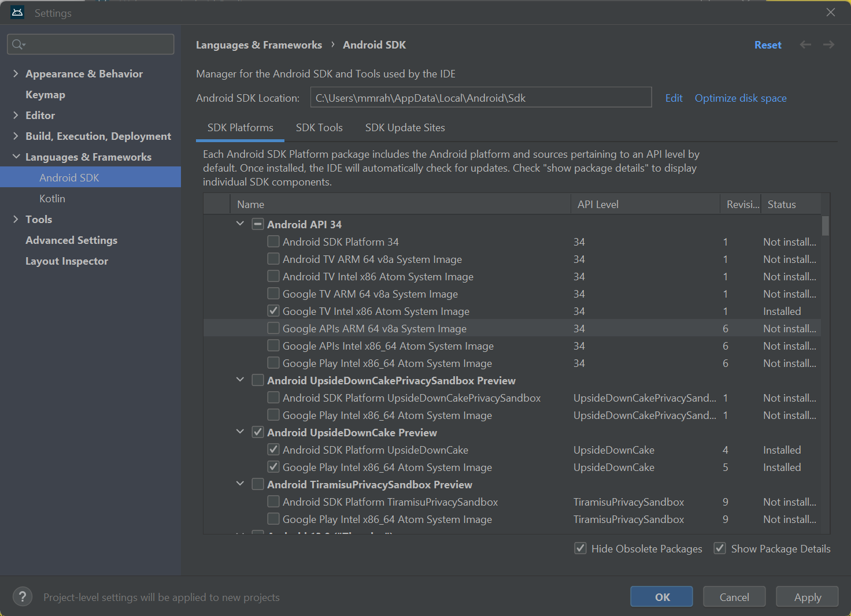Switch to SDK Update Sites tab
This screenshot has height=616, width=851.
tap(405, 128)
